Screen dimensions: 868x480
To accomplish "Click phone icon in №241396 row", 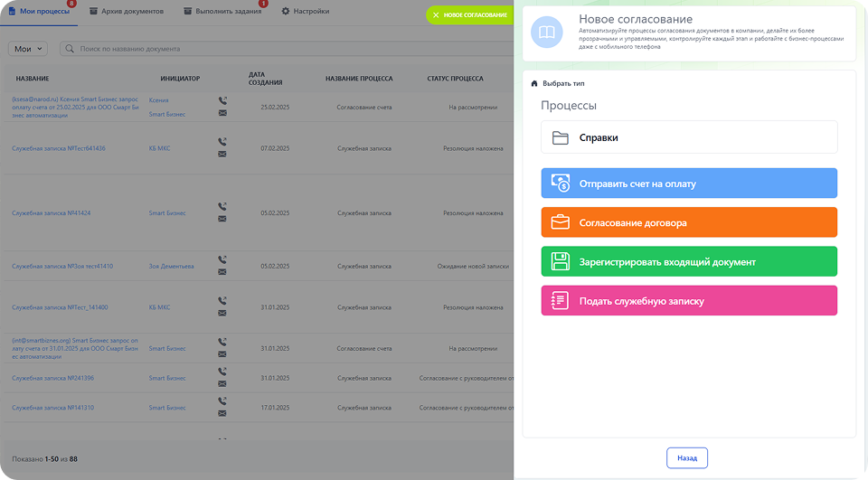I will [x=222, y=372].
